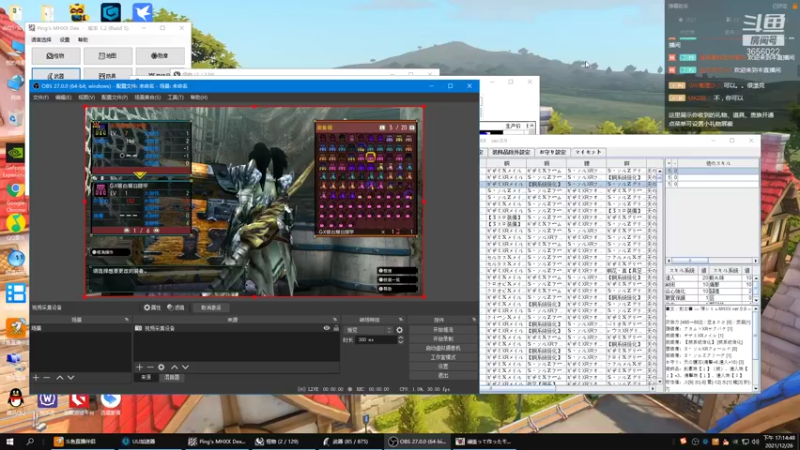
Task: Start recording with 开始录制 button
Action: 443,339
